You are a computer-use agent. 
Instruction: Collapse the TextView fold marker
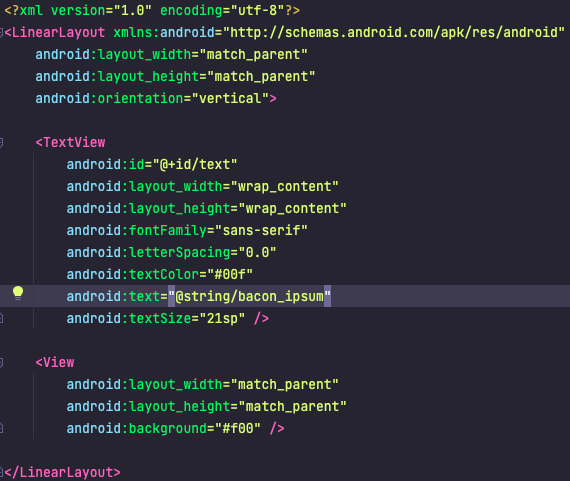[x=1, y=143]
